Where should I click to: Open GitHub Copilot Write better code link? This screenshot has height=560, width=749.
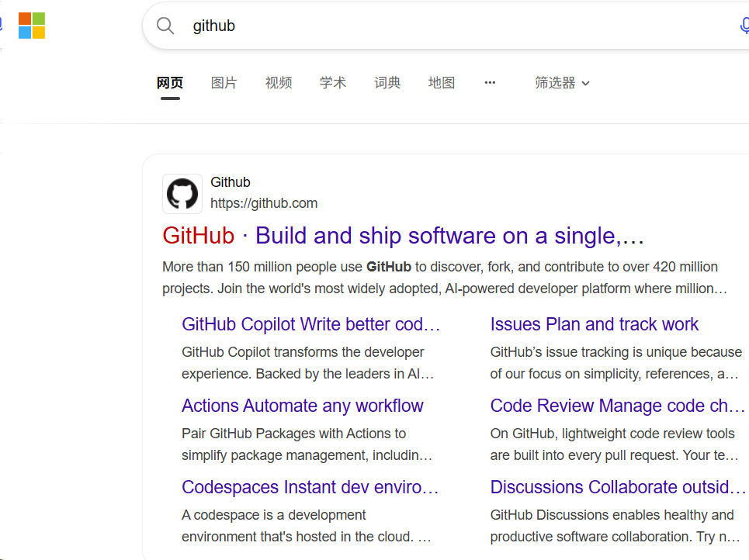pyautogui.click(x=310, y=324)
